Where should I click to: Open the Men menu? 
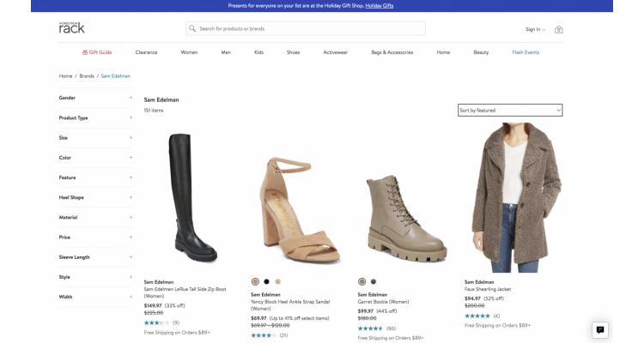click(x=226, y=52)
